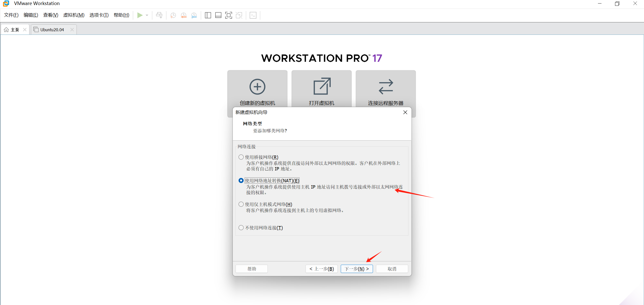Toggle the library sidebar view icon
The image size is (644, 305).
coord(208,15)
